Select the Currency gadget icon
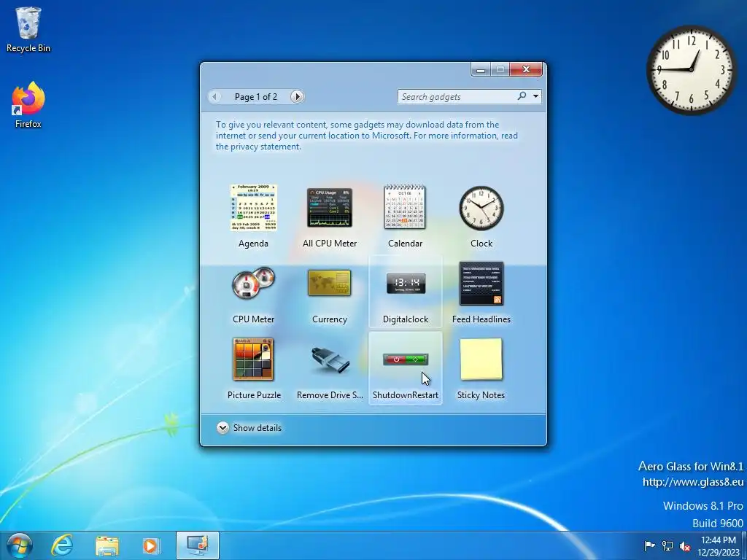 (330, 283)
